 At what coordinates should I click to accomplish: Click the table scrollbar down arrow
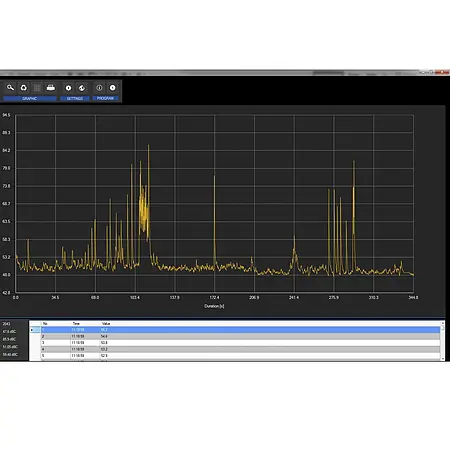click(443, 359)
